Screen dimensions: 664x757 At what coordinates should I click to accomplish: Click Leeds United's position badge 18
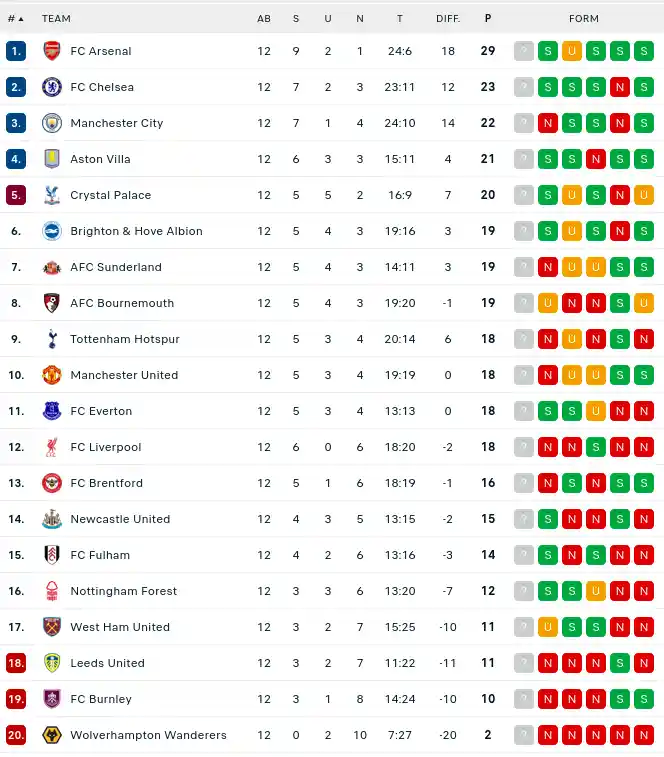(x=16, y=663)
